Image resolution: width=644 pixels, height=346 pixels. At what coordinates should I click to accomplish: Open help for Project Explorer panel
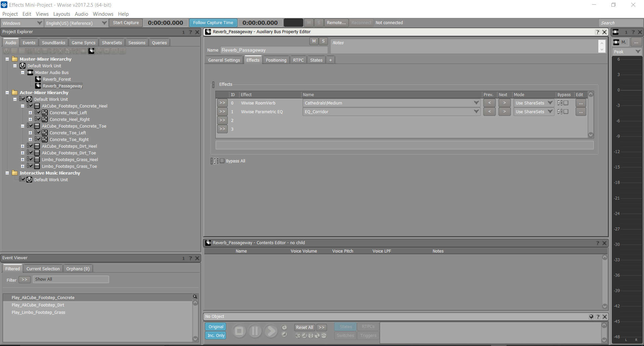click(x=190, y=32)
